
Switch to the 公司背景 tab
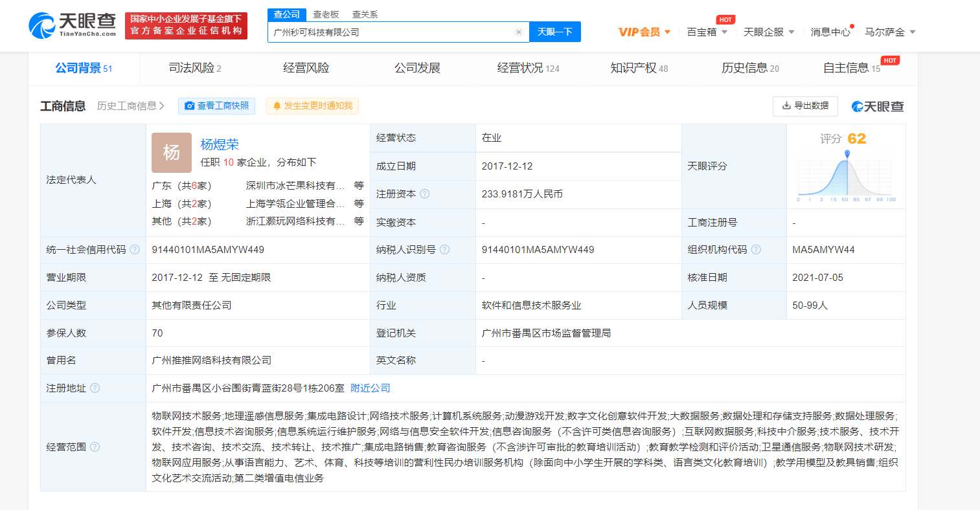pos(84,68)
